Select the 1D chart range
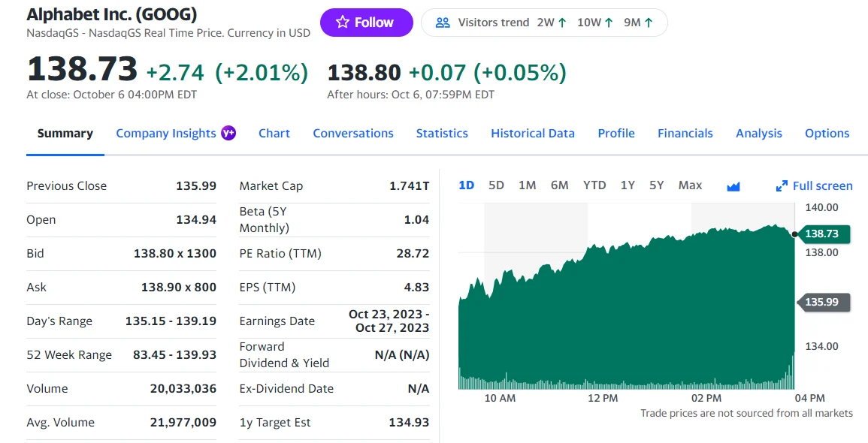 466,185
